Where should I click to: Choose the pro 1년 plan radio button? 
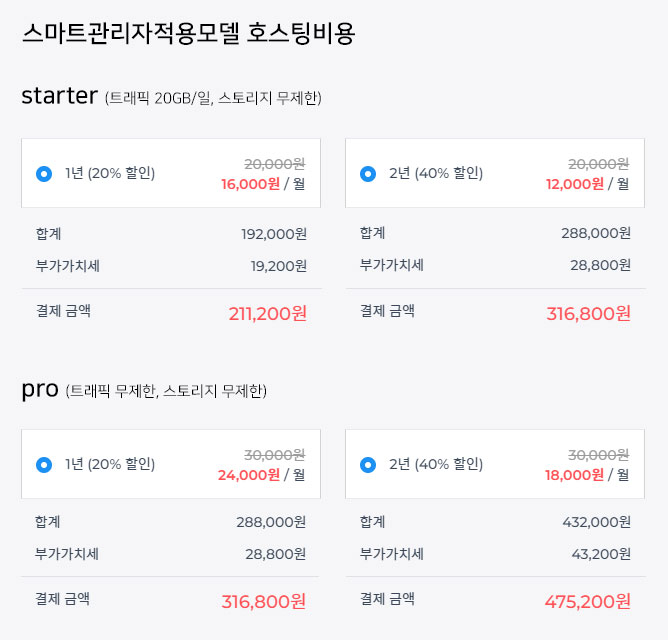pyautogui.click(x=43, y=465)
